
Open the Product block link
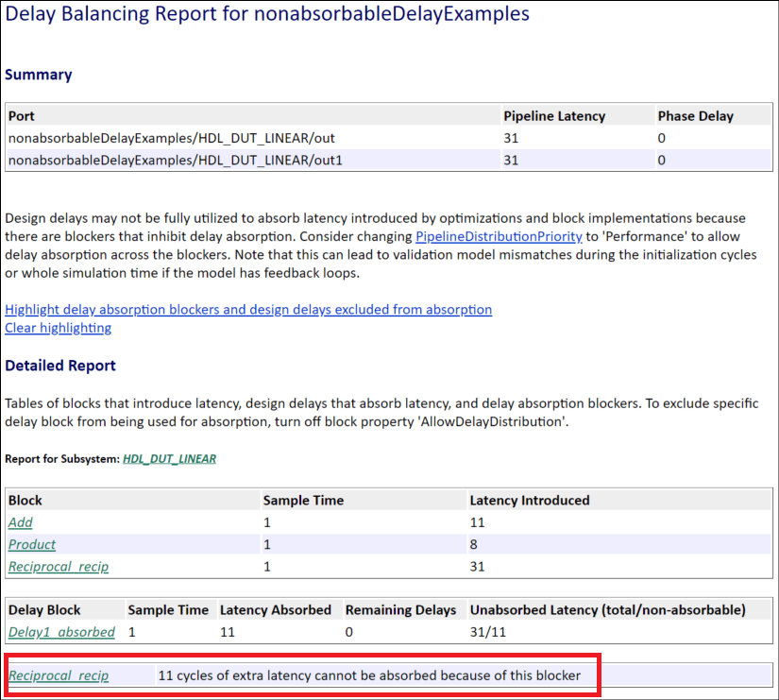32,544
